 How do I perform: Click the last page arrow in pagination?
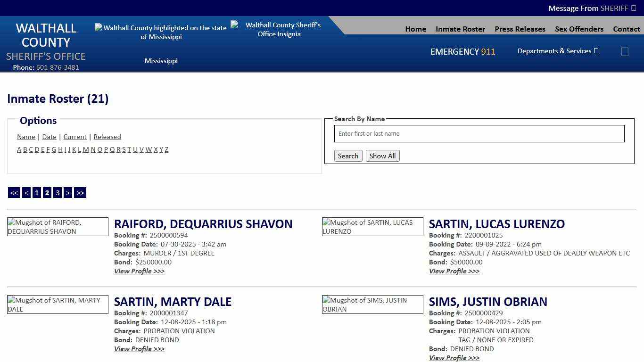pyautogui.click(x=80, y=192)
